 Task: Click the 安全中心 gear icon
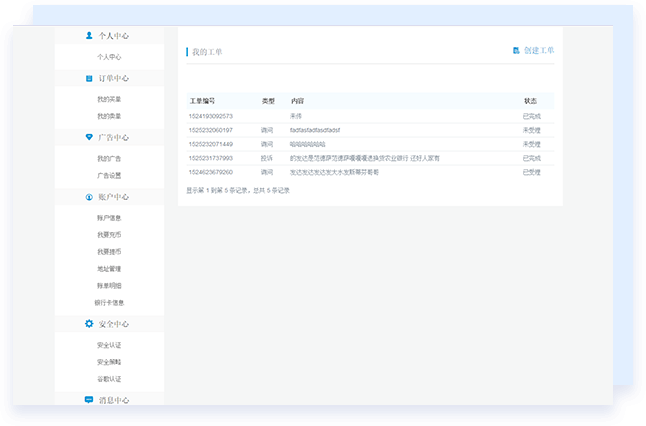(x=88, y=324)
